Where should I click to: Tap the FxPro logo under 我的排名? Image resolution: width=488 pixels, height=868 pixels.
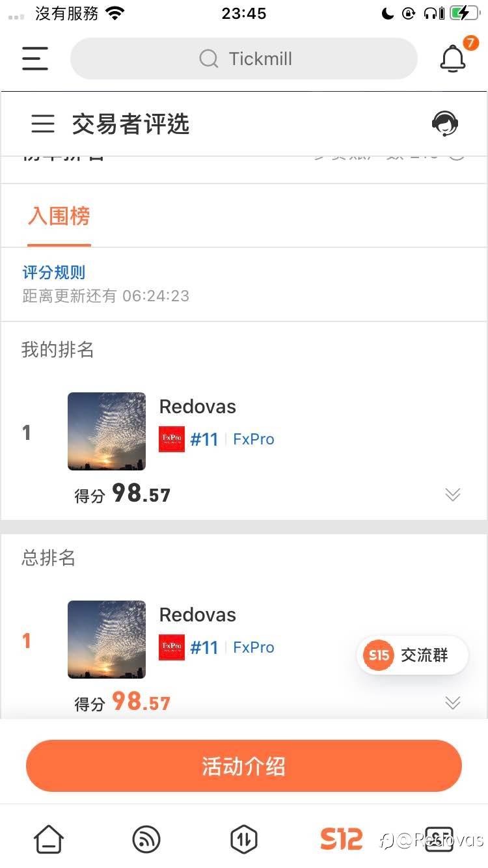click(x=172, y=439)
